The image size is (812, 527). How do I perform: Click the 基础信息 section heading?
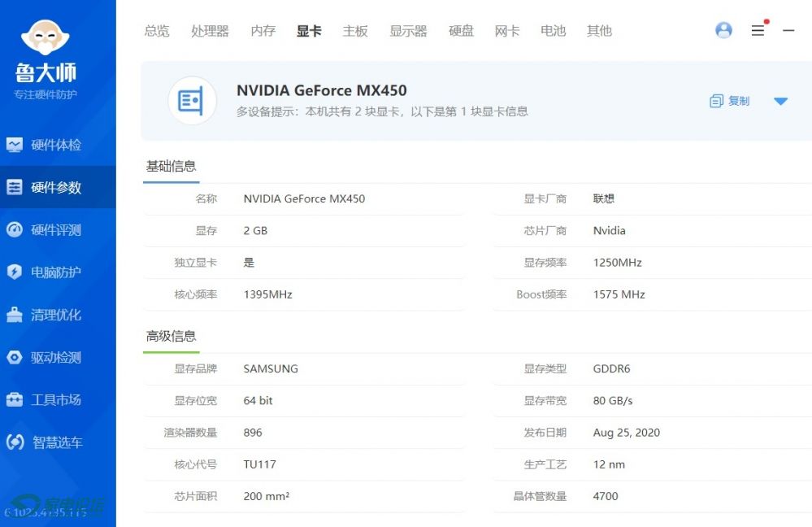171,167
